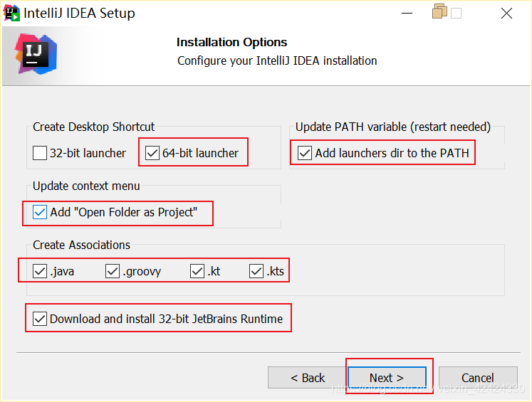Minimize the setup window

tap(407, 14)
